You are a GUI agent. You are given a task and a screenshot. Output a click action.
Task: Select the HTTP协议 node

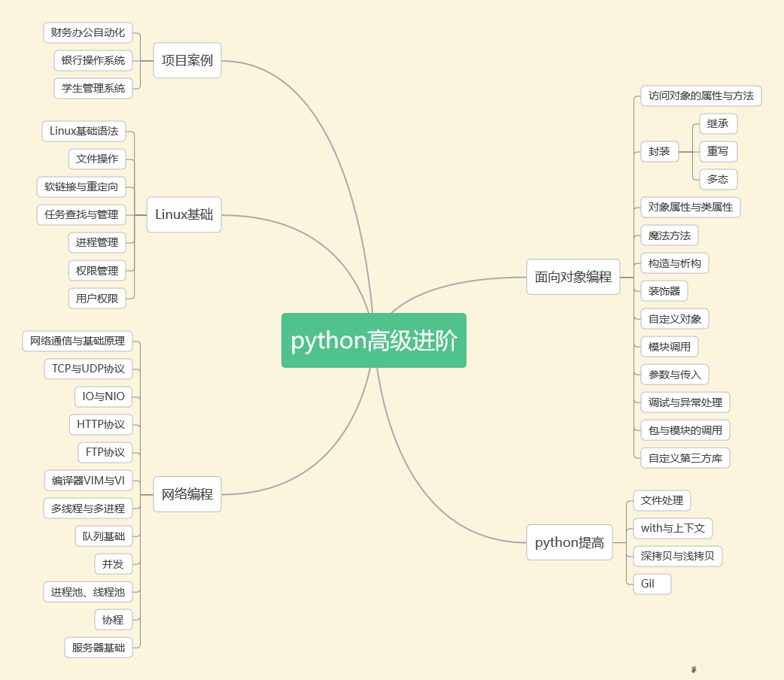(101, 424)
